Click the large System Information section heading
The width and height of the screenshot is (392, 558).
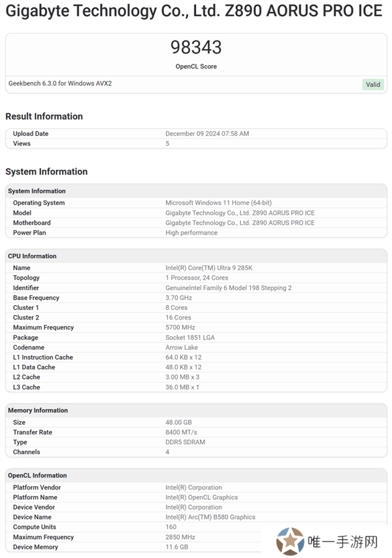tap(46, 172)
